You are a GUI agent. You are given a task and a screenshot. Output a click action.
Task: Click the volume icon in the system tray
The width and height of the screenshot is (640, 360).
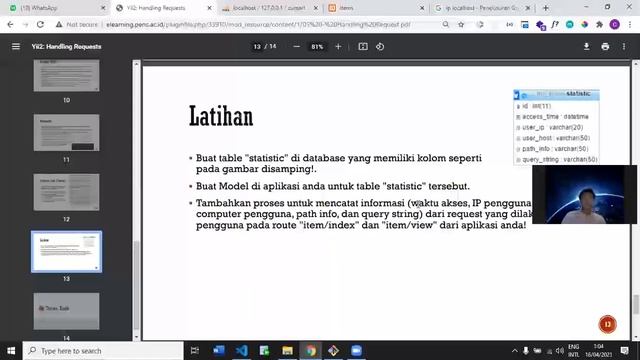click(560, 351)
